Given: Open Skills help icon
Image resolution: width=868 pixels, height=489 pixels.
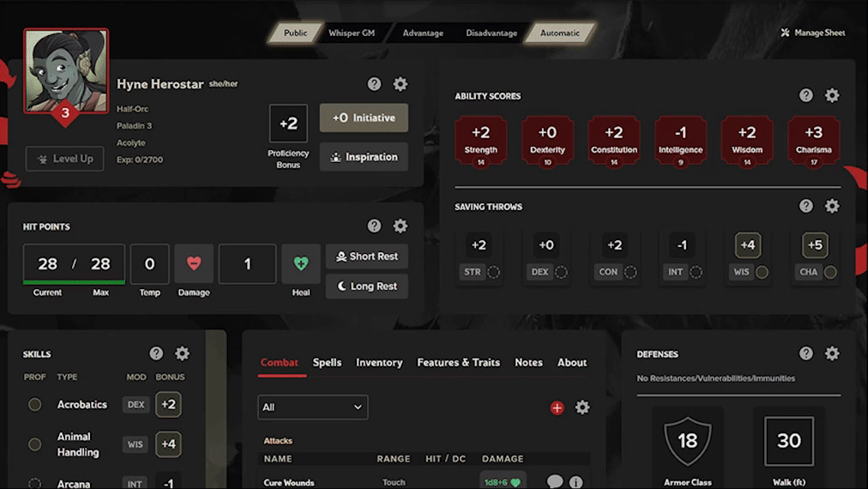Looking at the screenshot, I should 156,353.
